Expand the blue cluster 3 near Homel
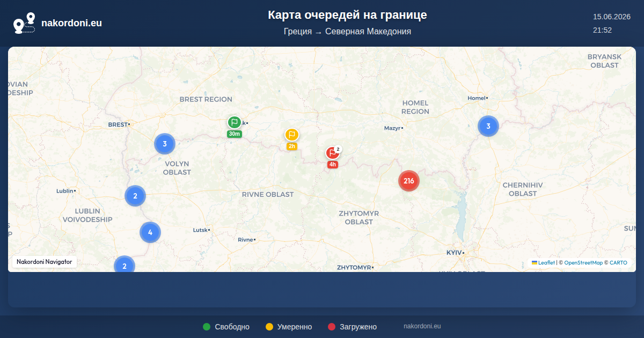The height and width of the screenshot is (338, 644). (488, 126)
